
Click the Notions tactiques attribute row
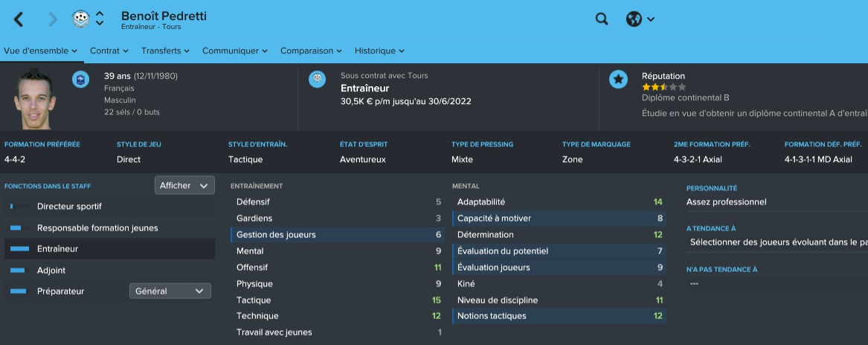pyautogui.click(x=558, y=316)
